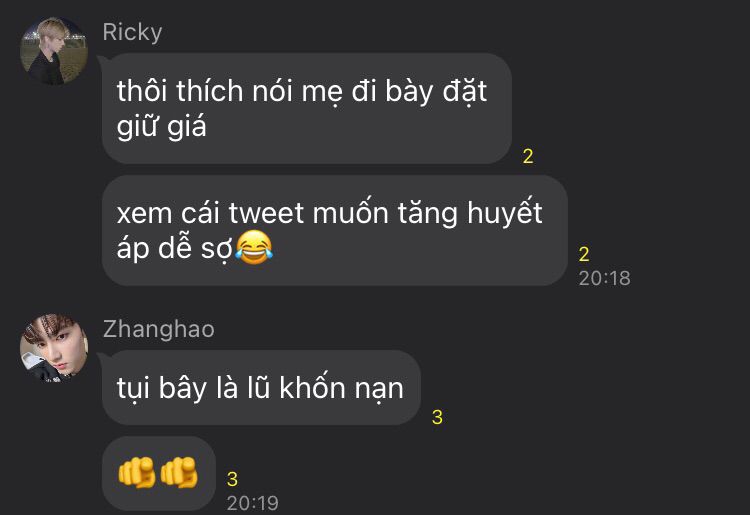Click the 20:19 timestamp
Image resolution: width=750 pixels, height=515 pixels.
click(x=253, y=503)
